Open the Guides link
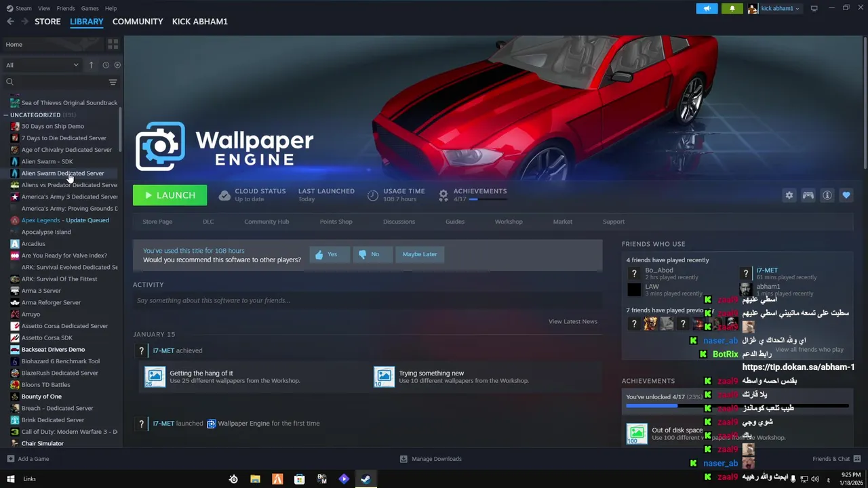The height and width of the screenshot is (488, 868). [x=455, y=222]
